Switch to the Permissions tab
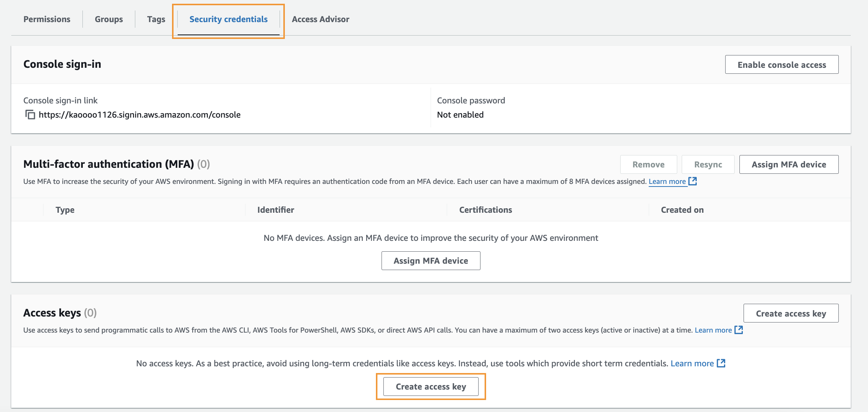 [x=46, y=19]
